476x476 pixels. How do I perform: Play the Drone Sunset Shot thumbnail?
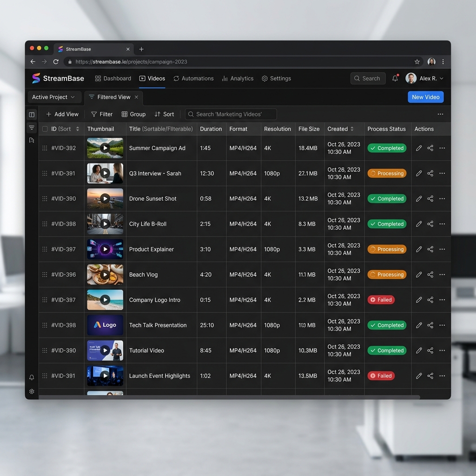pos(105,198)
